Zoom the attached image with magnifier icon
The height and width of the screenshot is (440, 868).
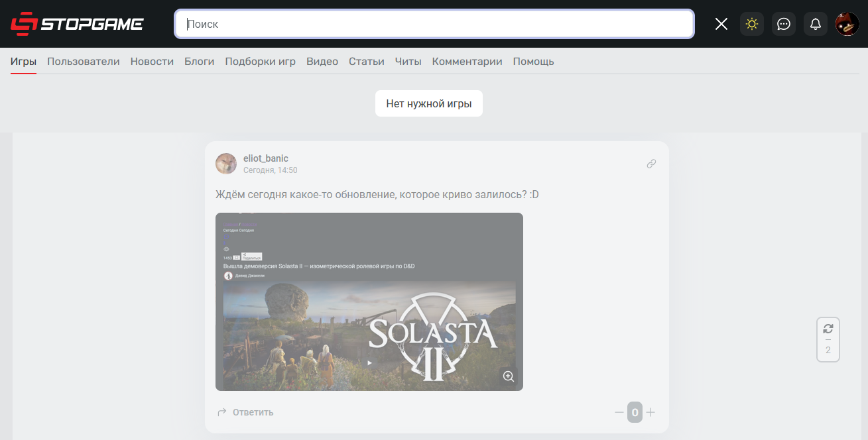coord(509,376)
